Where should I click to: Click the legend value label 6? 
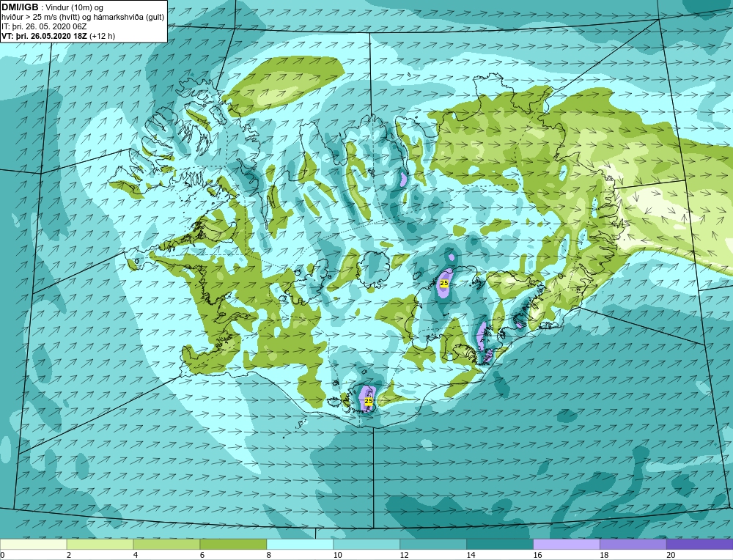point(202,555)
